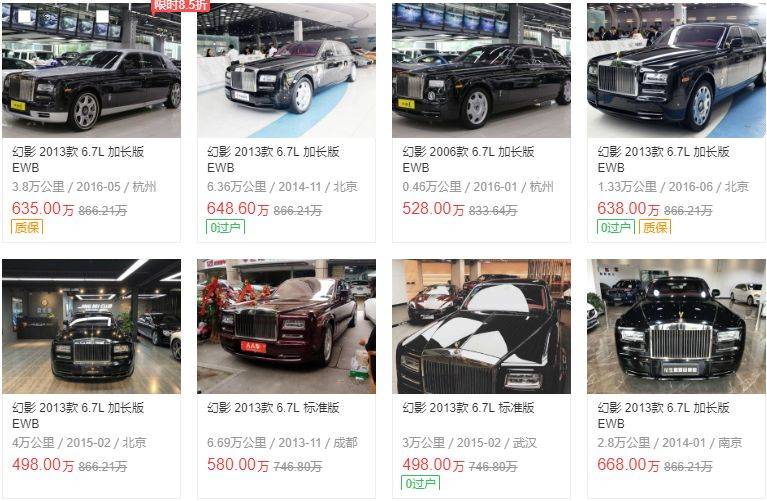The height and width of the screenshot is (501, 767).
Task: Click the 限时8.5折 discount badge
Action: coord(180,6)
